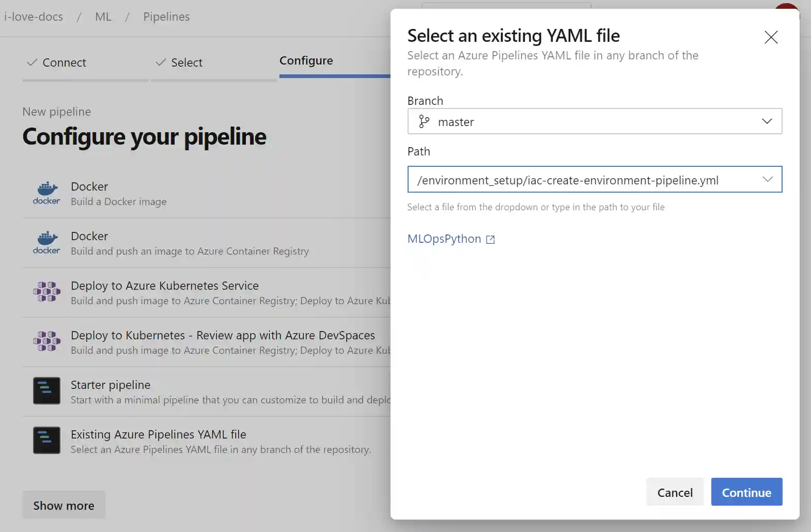Click Continue to confirm the YAML file
Image resolution: width=811 pixels, height=532 pixels.
746,492
